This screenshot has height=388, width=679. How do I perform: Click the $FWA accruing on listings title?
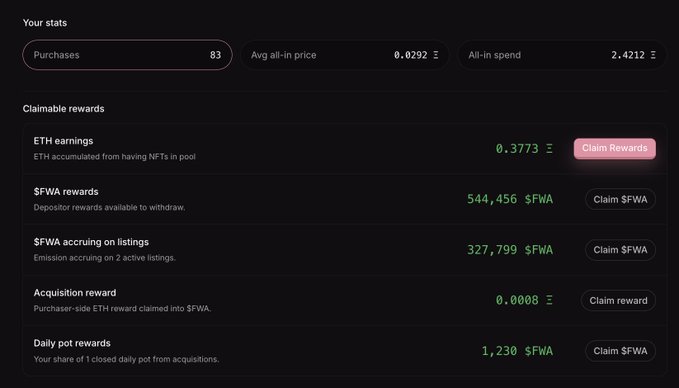(91, 242)
